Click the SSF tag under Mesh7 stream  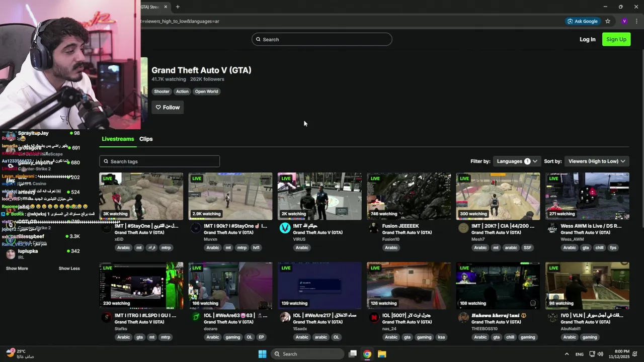pos(527,248)
